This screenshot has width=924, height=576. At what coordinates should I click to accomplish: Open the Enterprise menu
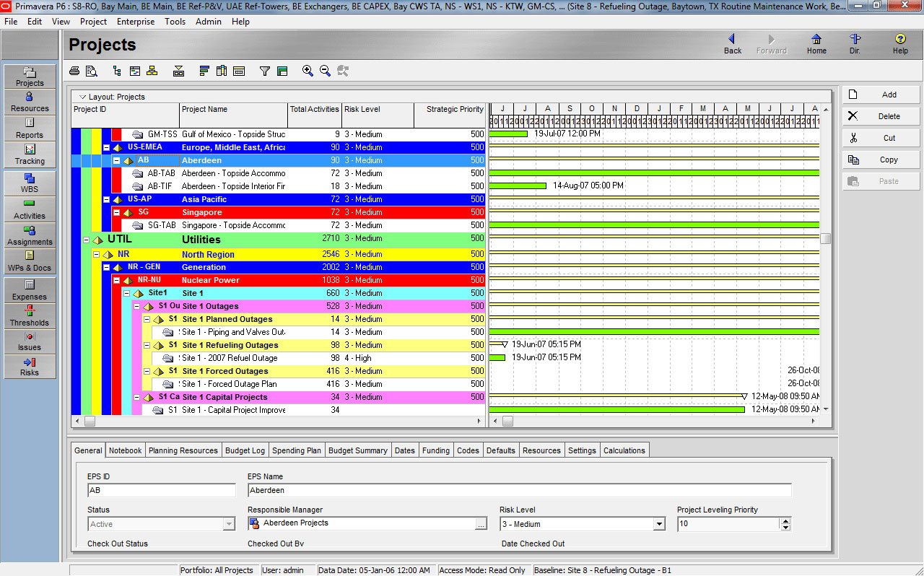coord(136,22)
